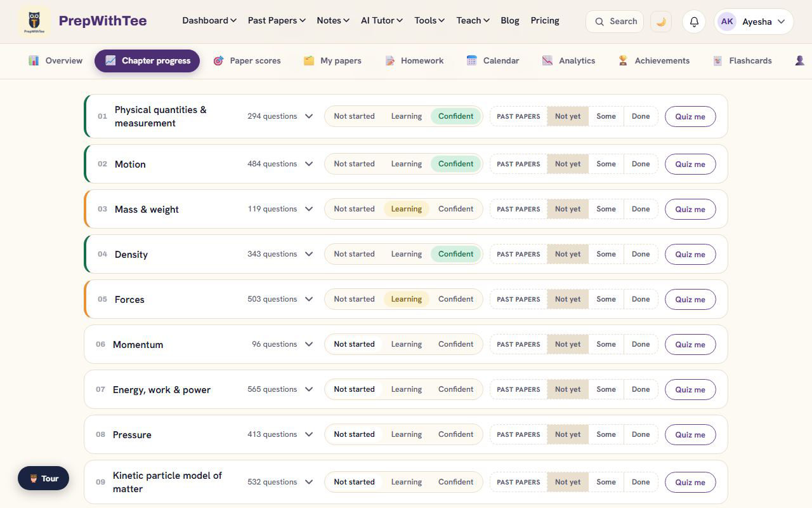Open the Pricing page

click(x=545, y=20)
